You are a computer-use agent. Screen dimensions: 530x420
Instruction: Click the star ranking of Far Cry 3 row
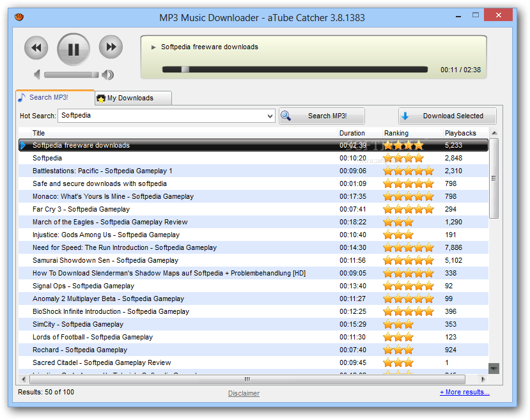409,210
